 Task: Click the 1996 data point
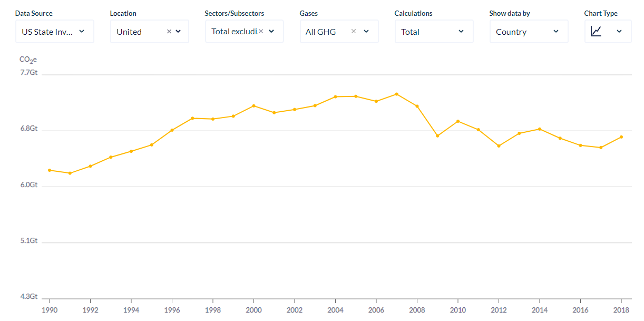(172, 130)
